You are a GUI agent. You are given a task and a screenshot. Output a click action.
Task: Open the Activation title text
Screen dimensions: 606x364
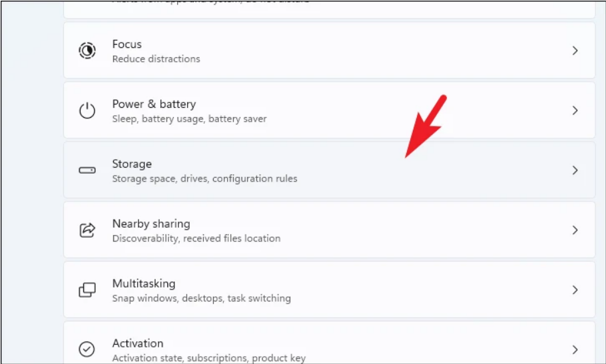[137, 343]
